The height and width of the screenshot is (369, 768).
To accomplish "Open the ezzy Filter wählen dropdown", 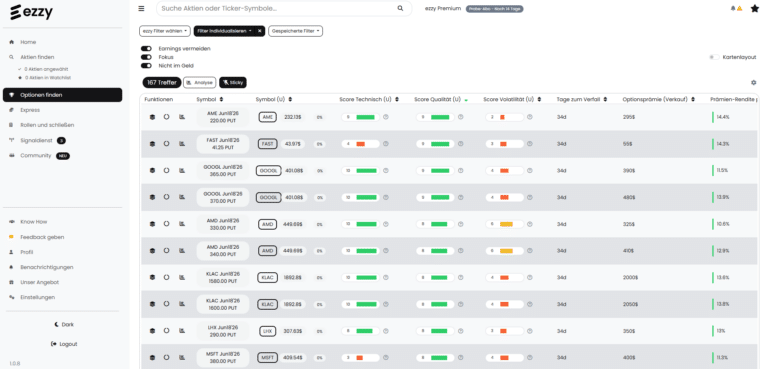I will coord(165,31).
